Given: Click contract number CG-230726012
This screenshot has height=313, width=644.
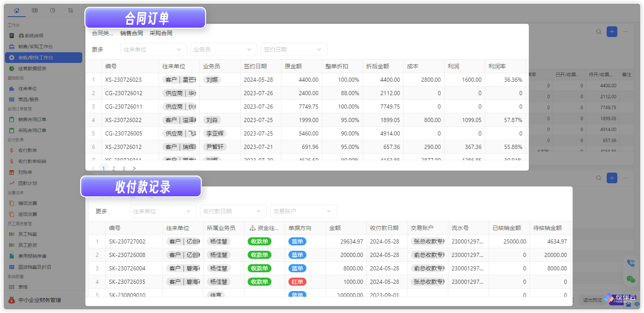Looking at the screenshot, I should 124,93.
